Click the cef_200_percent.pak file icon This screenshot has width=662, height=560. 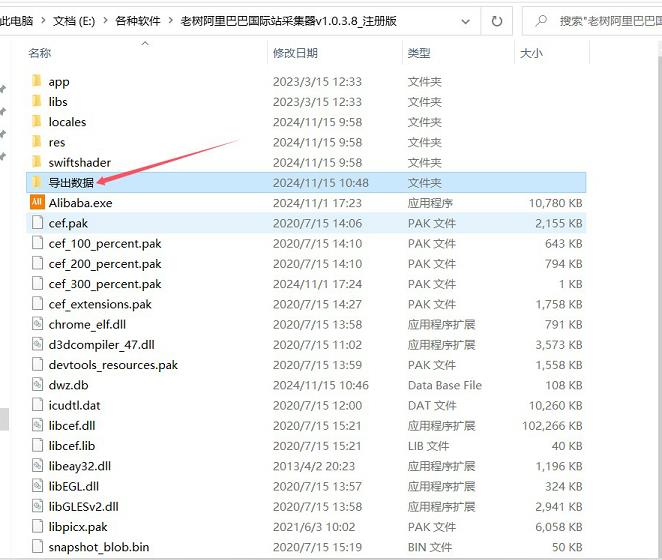pos(38,263)
